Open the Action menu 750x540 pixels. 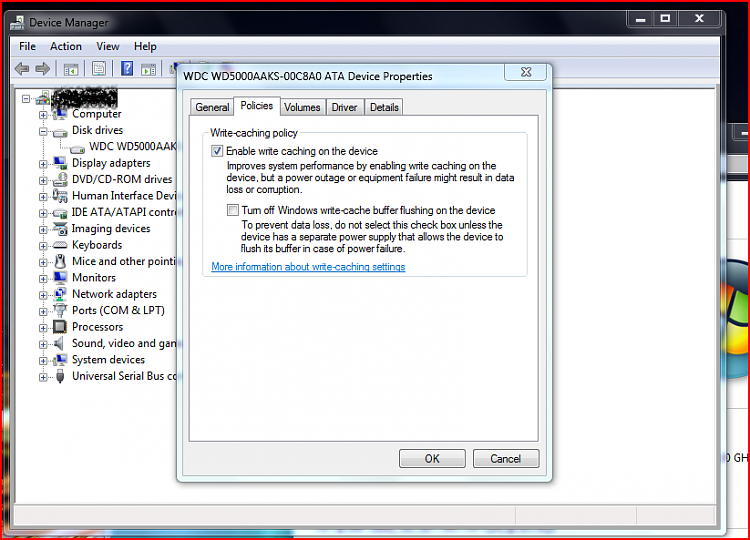[x=66, y=46]
